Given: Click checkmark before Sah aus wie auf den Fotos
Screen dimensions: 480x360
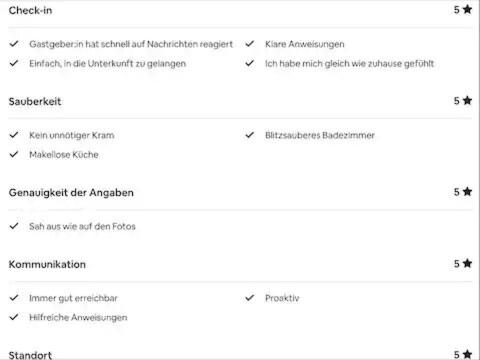Looking at the screenshot, I should (14, 226).
